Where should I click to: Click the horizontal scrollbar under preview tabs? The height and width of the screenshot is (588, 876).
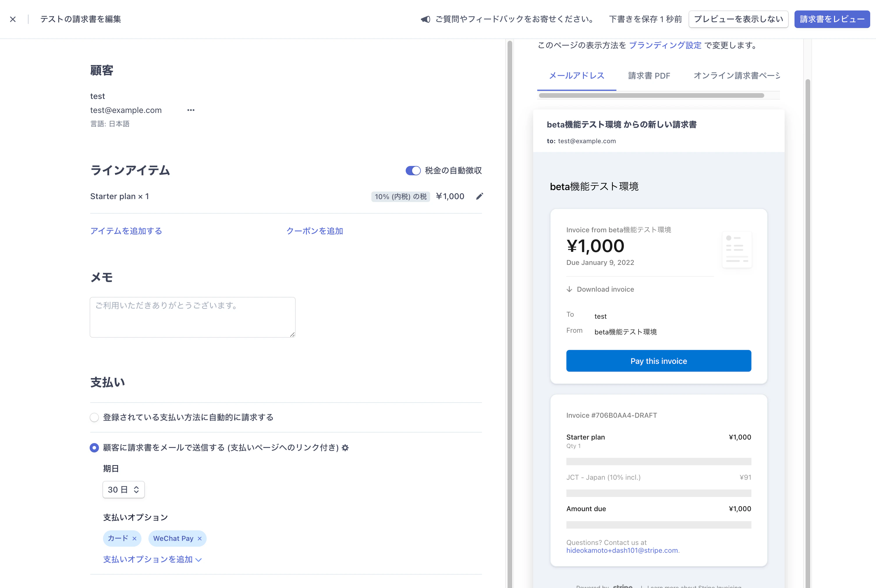click(651, 95)
